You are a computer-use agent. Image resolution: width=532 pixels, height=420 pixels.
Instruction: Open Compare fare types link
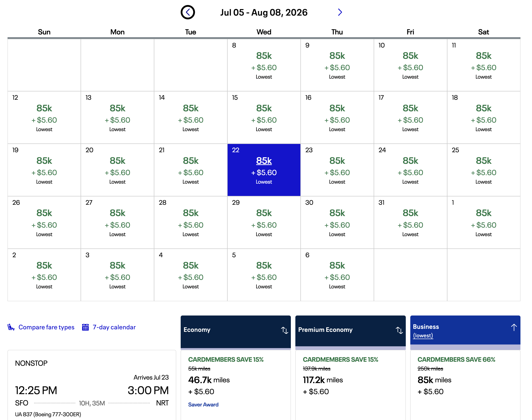pyautogui.click(x=46, y=327)
